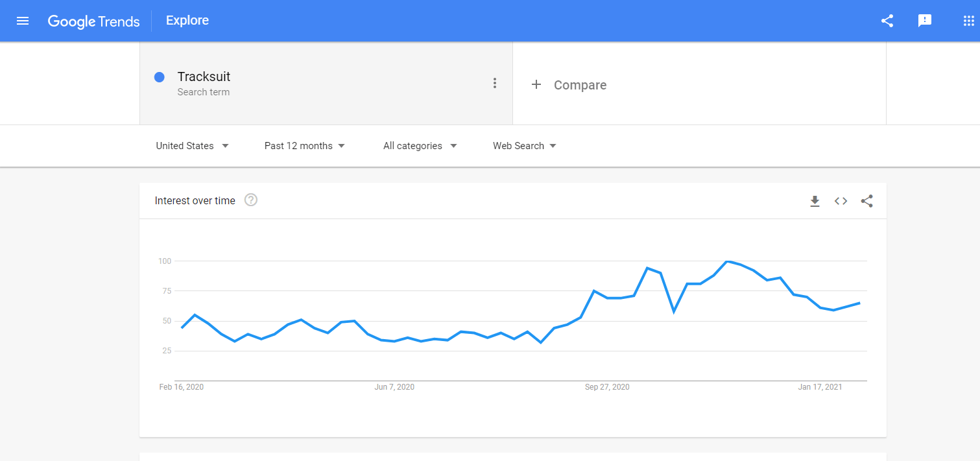Image resolution: width=980 pixels, height=461 pixels.
Task: Open the Web Search type dropdown
Action: [x=525, y=146]
